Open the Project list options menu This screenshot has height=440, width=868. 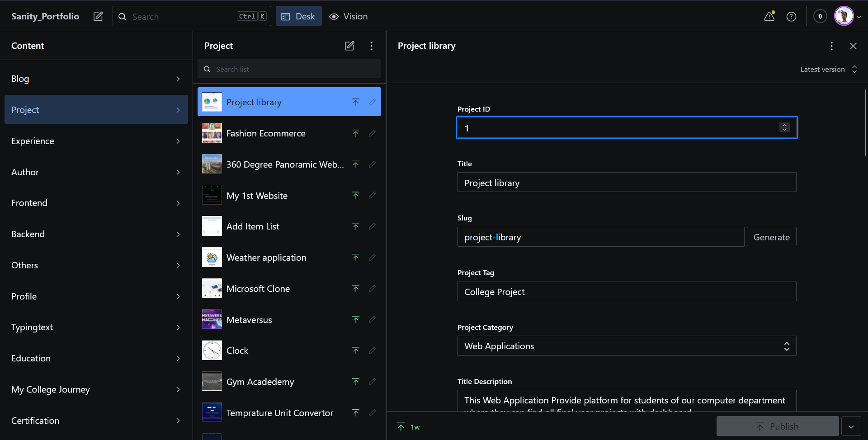pos(371,46)
